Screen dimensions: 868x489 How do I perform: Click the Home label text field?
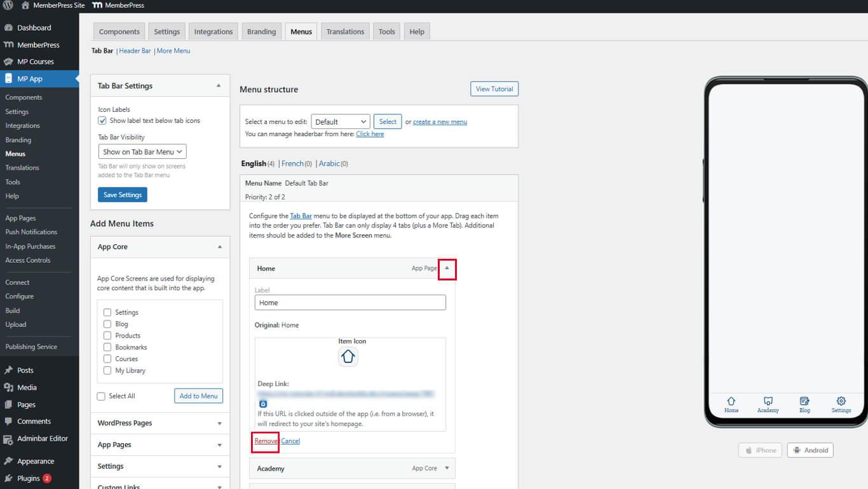click(350, 303)
